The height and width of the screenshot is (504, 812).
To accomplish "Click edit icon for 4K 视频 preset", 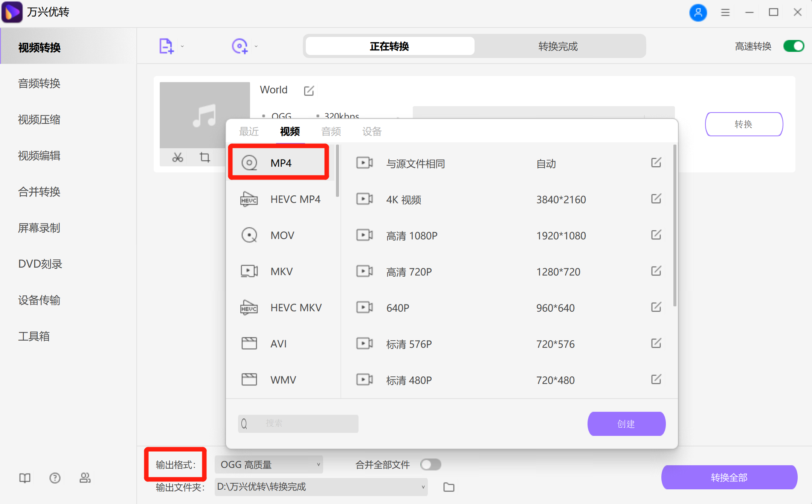I will (656, 199).
